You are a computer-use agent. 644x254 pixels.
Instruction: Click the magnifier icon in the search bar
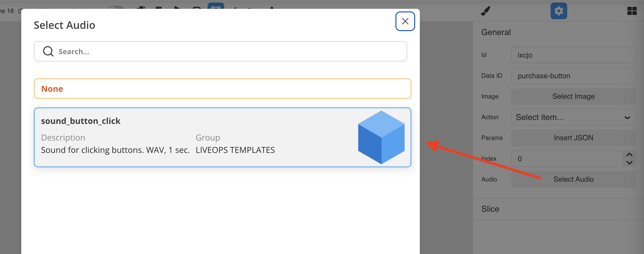[x=48, y=51]
